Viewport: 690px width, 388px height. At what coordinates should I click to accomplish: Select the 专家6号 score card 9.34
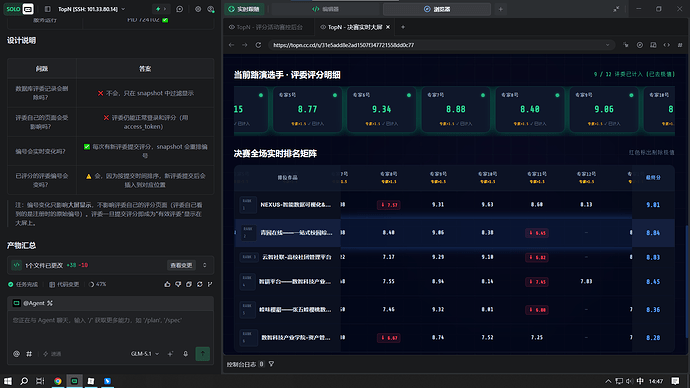[x=382, y=110]
